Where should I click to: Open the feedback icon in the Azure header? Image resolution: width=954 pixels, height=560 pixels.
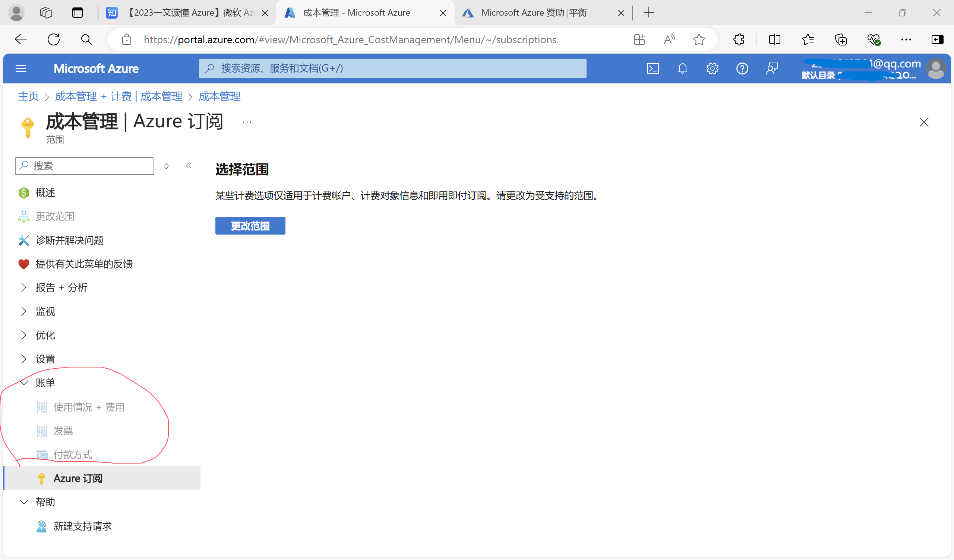(x=772, y=69)
